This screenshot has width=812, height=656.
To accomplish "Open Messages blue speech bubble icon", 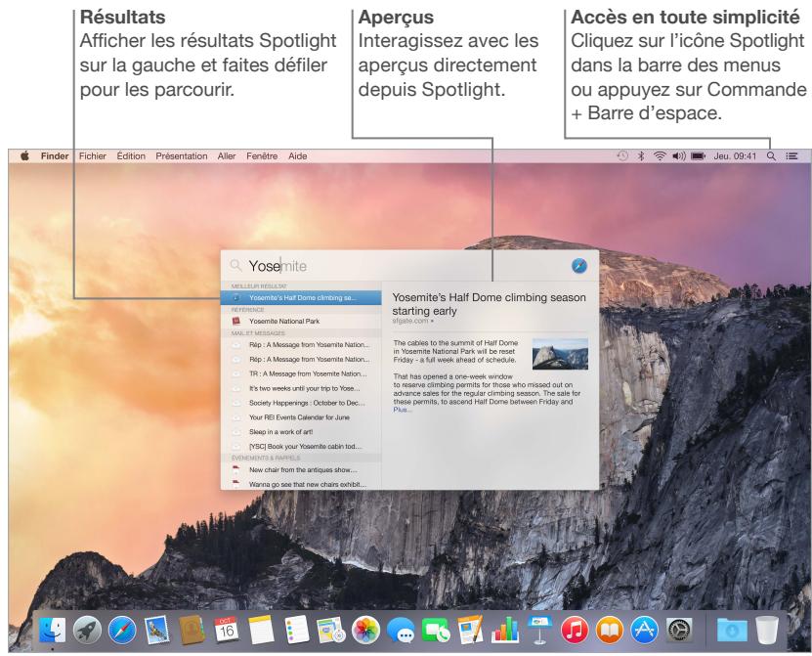I will pyautogui.click(x=401, y=630).
